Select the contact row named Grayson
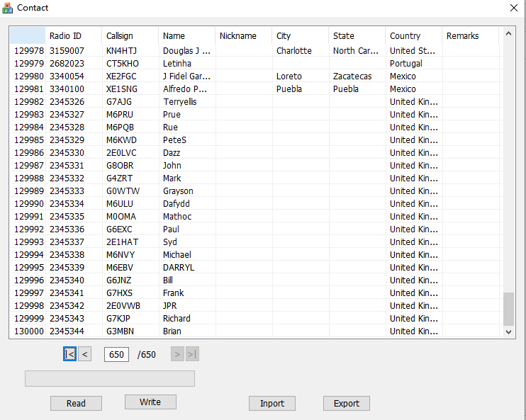 tap(178, 191)
